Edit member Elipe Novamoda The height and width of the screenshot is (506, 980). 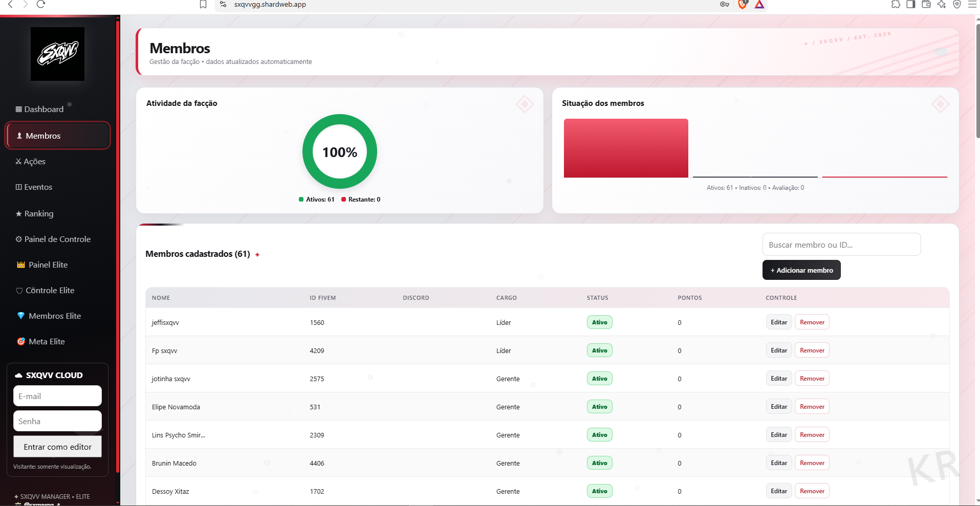point(779,407)
